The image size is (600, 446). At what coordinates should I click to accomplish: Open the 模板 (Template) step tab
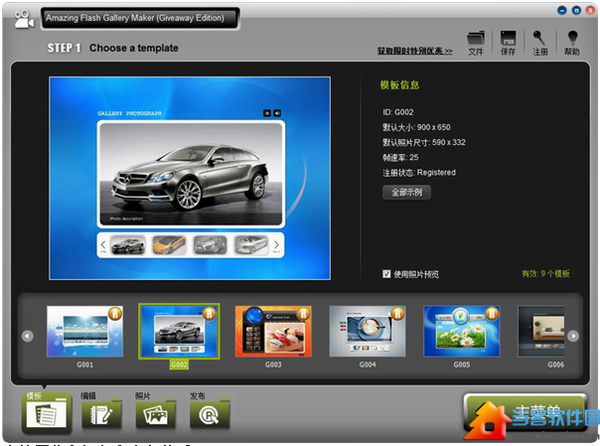tap(46, 413)
